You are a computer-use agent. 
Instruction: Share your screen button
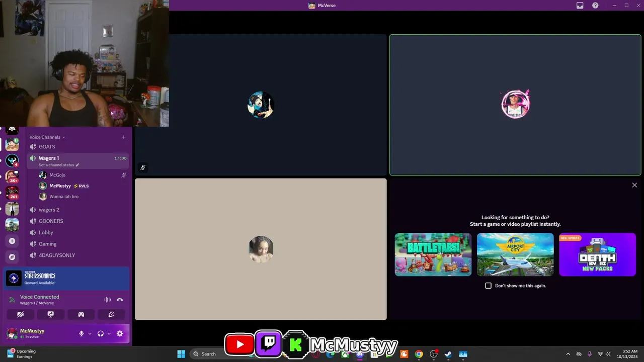click(51, 314)
